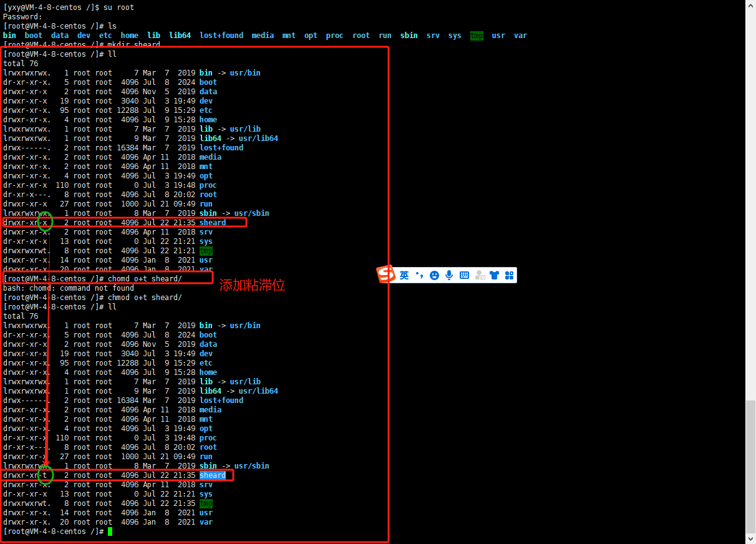Screen dimensions: 756x544
Task: Click 'run' in the ls output row
Action: click(x=385, y=36)
